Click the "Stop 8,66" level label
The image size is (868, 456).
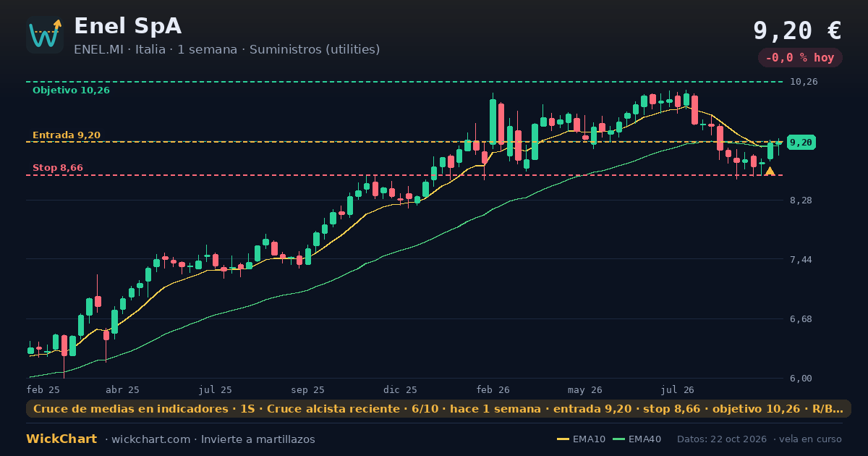(58, 168)
